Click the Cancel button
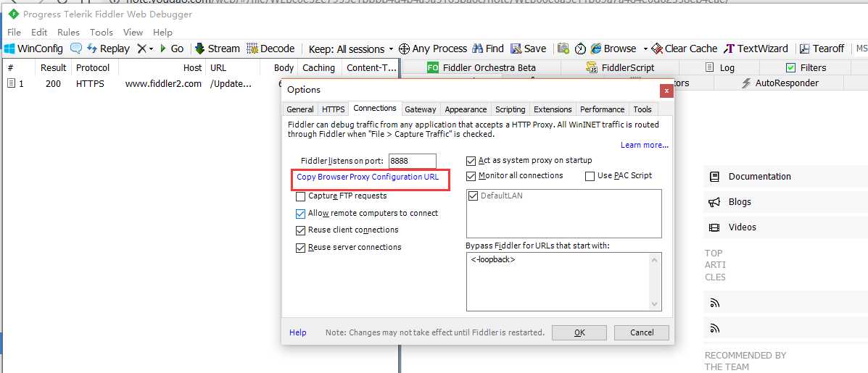Screen dimensions: 868x373 (x=642, y=332)
